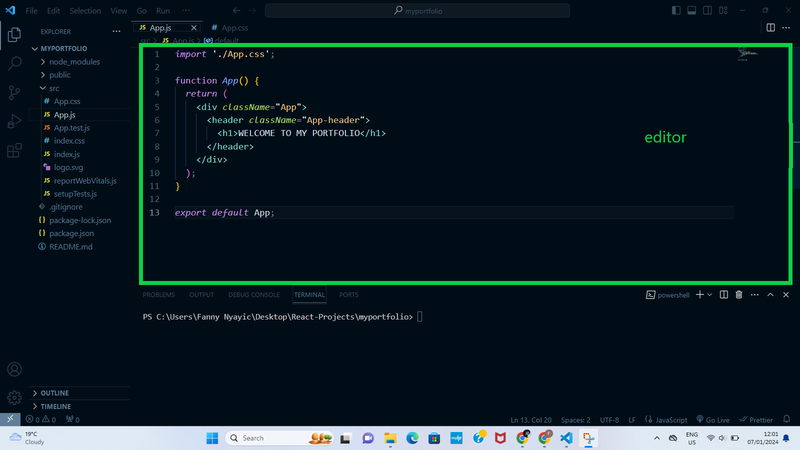Open the View menu
800x450 pixels.
tap(119, 10)
